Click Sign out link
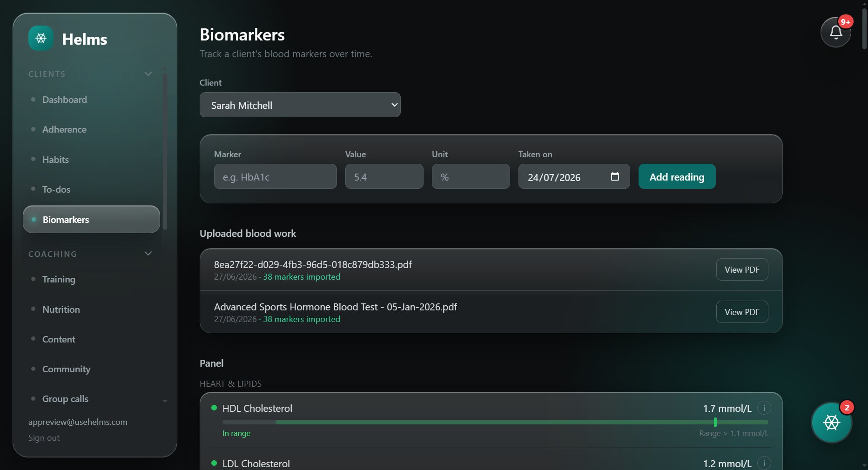 click(x=44, y=438)
